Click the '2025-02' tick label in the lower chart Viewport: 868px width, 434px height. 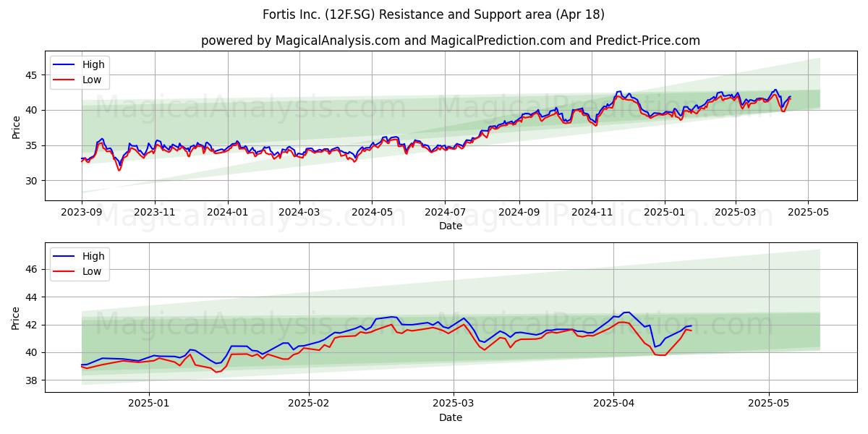click(x=309, y=404)
